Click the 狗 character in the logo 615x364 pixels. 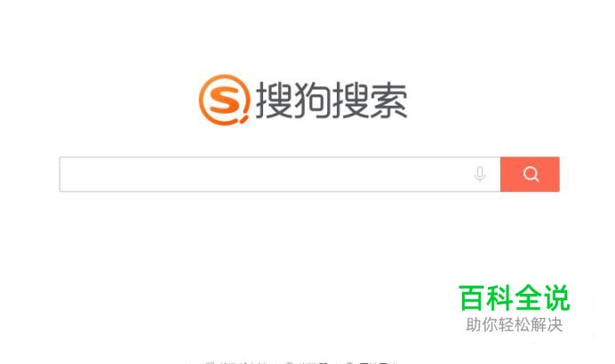312,100
